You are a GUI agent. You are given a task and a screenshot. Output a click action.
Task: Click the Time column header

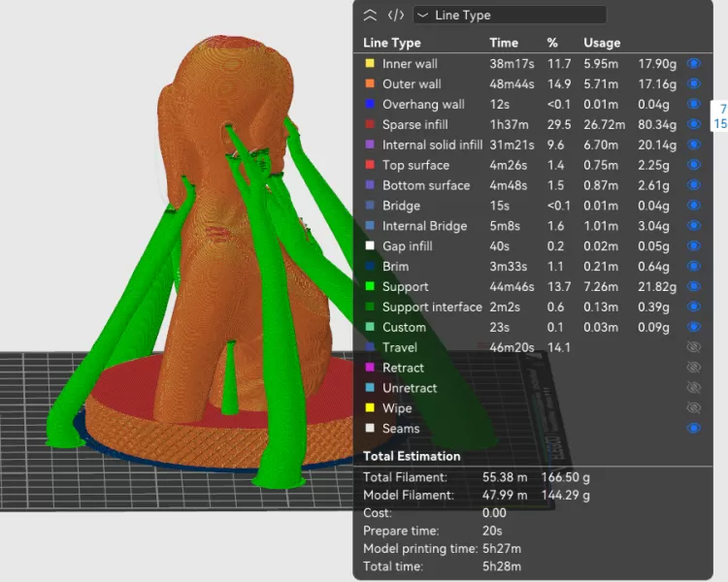tap(504, 43)
